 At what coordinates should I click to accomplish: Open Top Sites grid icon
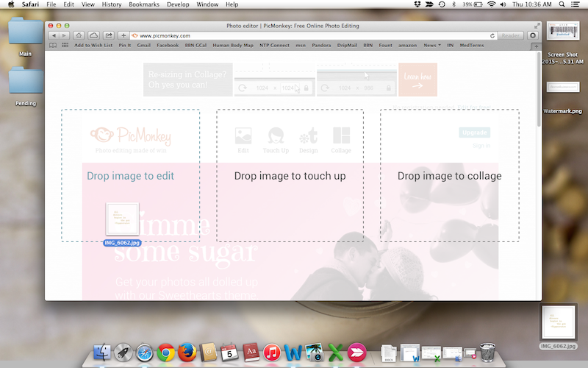(x=65, y=45)
